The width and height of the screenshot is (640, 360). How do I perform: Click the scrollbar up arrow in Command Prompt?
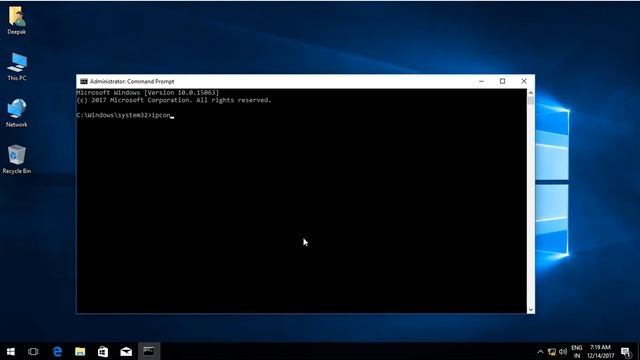click(x=531, y=93)
